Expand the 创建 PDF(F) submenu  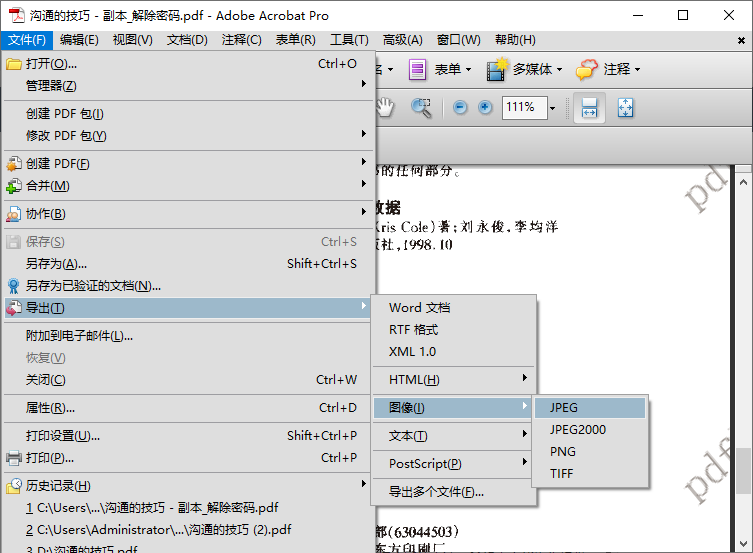(364, 162)
